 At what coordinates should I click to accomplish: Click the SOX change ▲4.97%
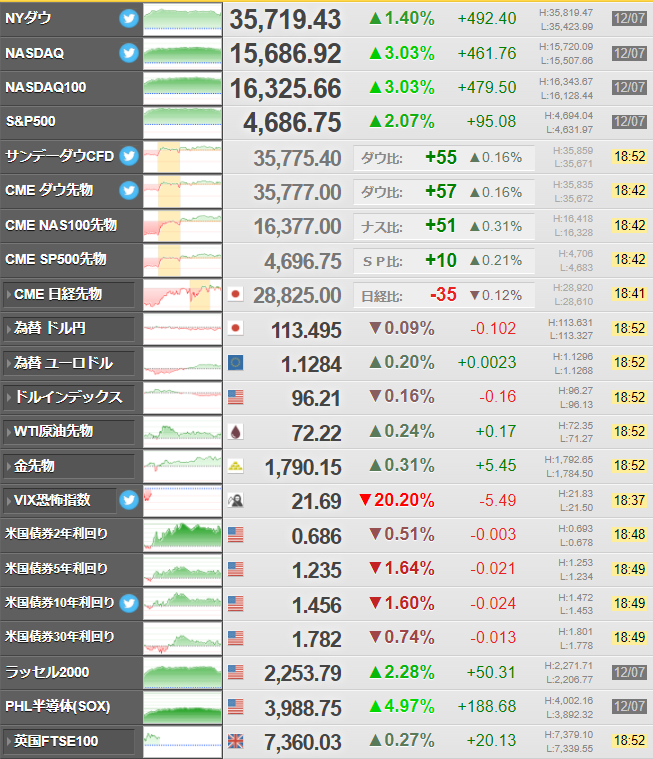(x=402, y=706)
